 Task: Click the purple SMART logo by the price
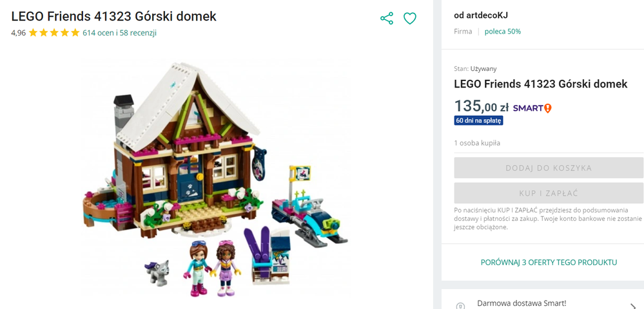coord(528,108)
